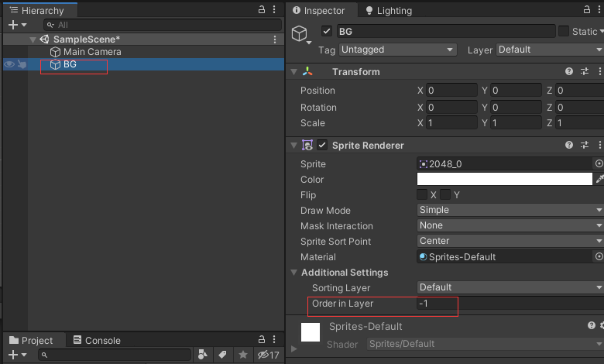Open Transform component help reference
Image resolution: width=604 pixels, height=364 pixels.
click(569, 71)
